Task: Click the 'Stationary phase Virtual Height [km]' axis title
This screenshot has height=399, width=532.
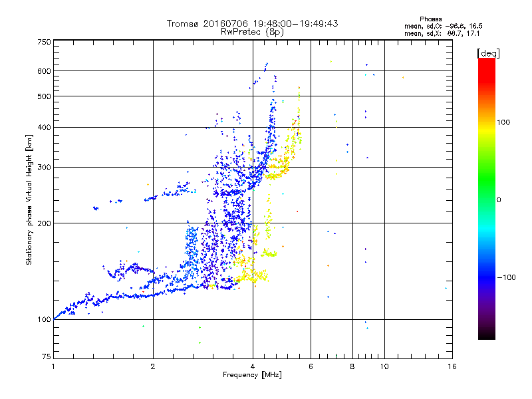Action: point(29,199)
